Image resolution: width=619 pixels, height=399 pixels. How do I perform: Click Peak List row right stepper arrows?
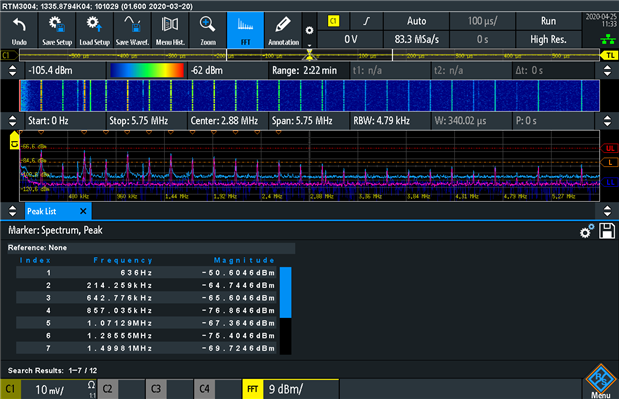pyautogui.click(x=607, y=211)
